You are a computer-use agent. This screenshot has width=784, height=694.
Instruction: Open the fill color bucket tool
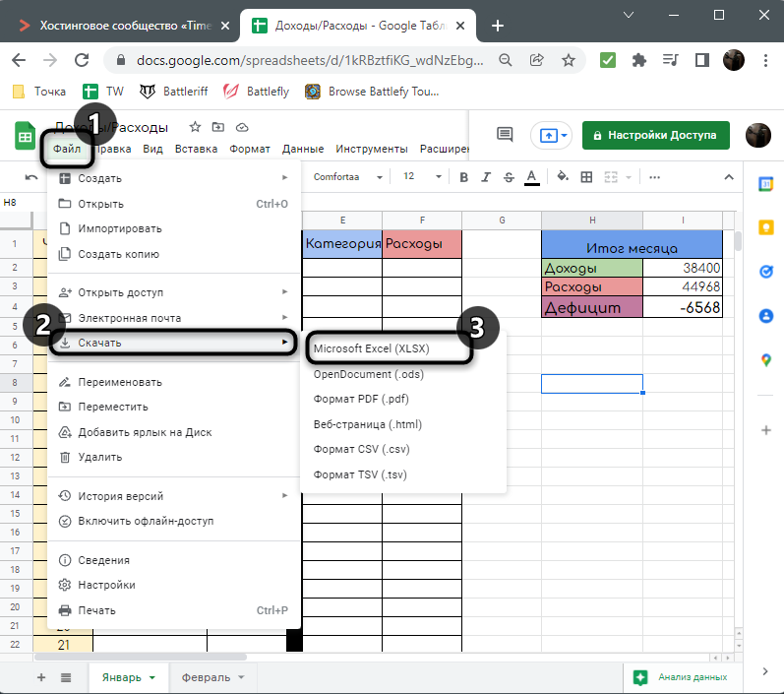pyautogui.click(x=563, y=177)
